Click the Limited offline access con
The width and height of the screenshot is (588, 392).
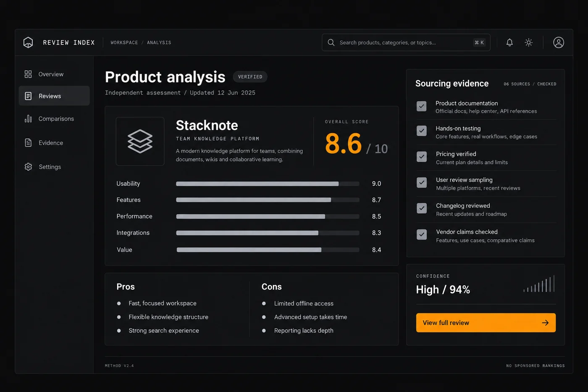304,303
